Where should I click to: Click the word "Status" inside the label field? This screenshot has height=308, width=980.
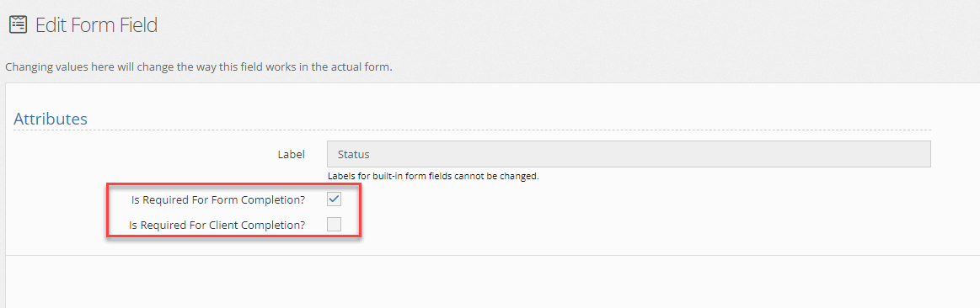tap(353, 154)
